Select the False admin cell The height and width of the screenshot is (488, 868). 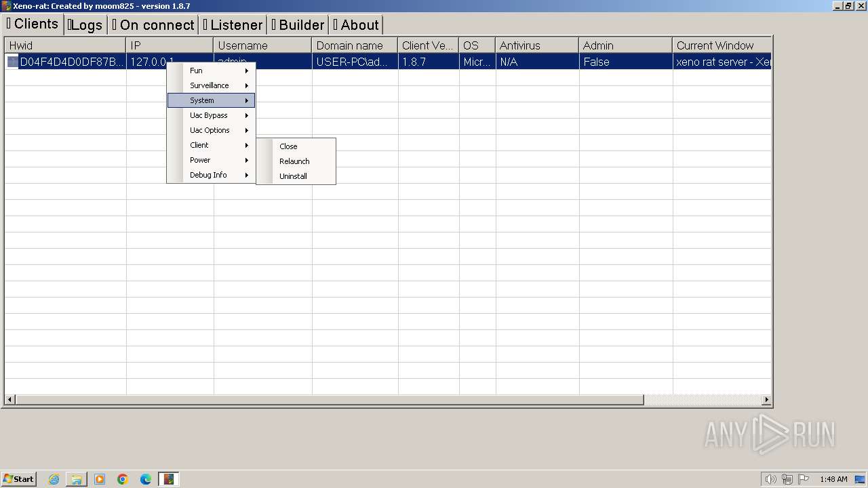(x=626, y=62)
